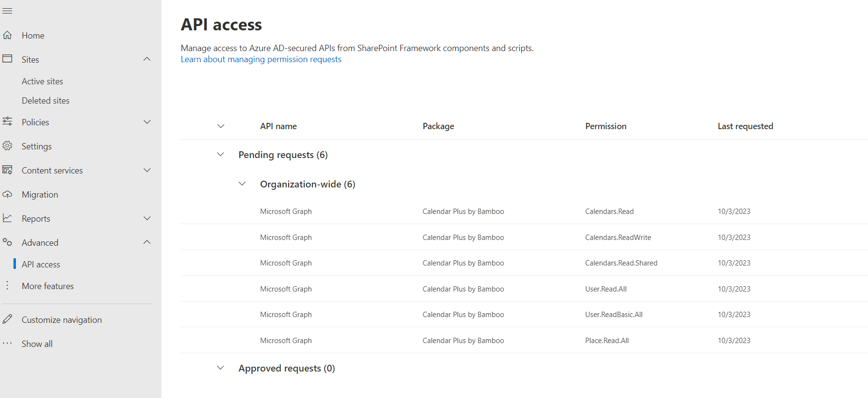Image resolution: width=868 pixels, height=398 pixels.
Task: Click the Show all ellipsis icon
Action: (7, 344)
